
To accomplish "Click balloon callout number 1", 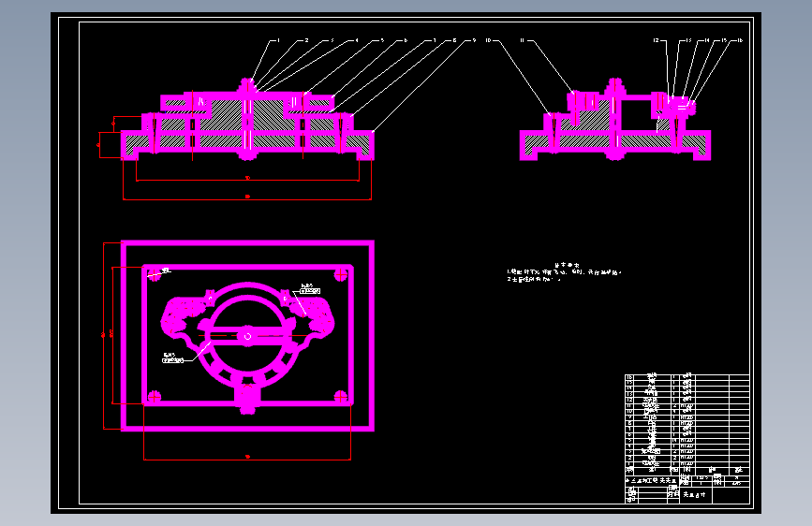I will point(278,40).
